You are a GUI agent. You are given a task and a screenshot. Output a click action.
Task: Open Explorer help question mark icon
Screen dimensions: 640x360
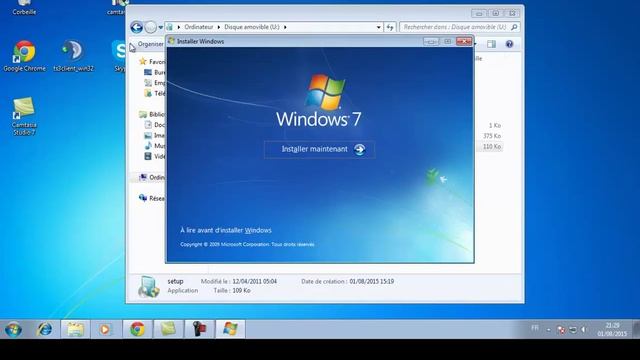(x=509, y=44)
